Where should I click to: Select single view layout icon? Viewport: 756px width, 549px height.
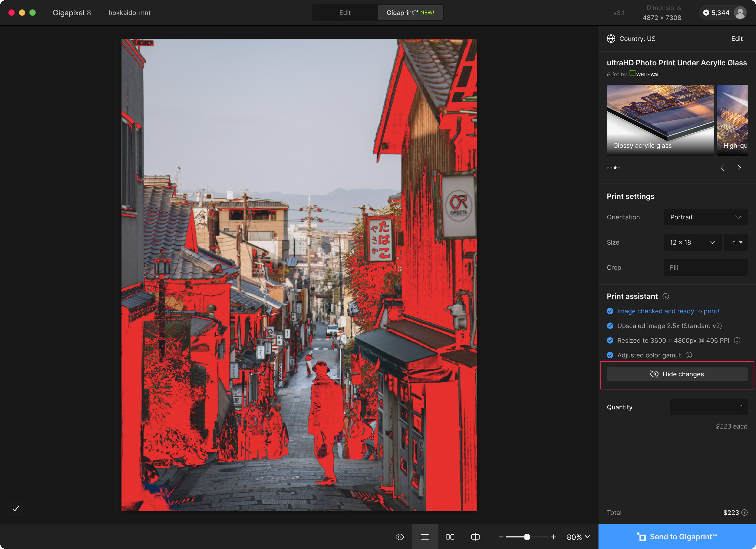(425, 537)
